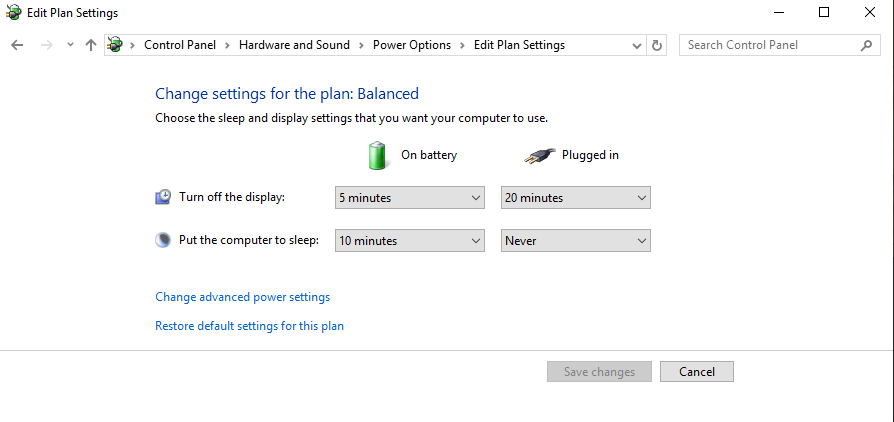The width and height of the screenshot is (894, 422).
Task: Go back using the back arrow
Action: click(x=17, y=45)
